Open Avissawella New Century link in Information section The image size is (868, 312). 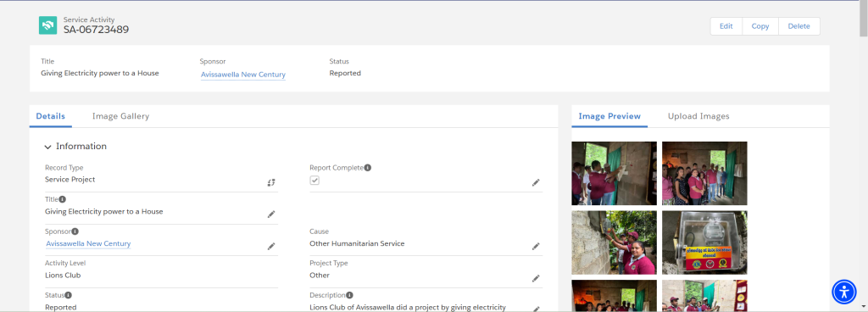88,243
